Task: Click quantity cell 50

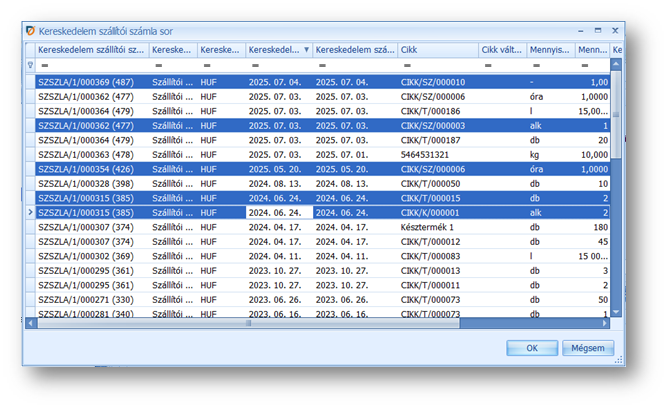Action: point(592,300)
